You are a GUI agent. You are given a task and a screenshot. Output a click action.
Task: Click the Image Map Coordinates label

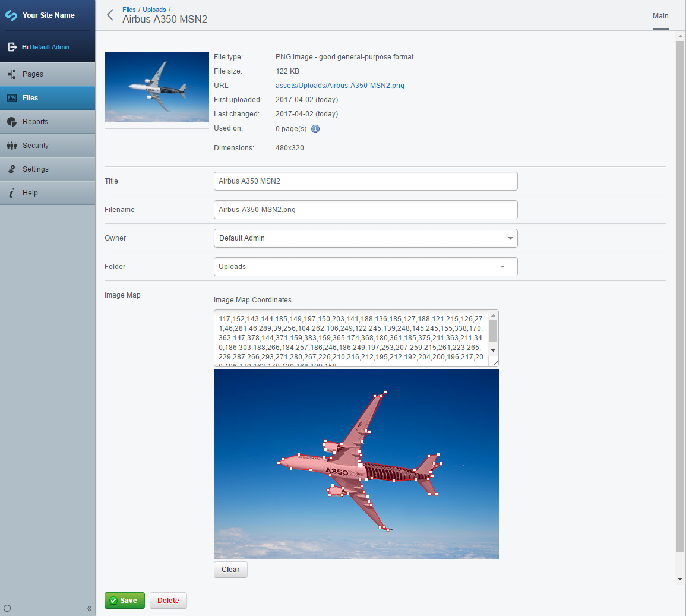252,300
